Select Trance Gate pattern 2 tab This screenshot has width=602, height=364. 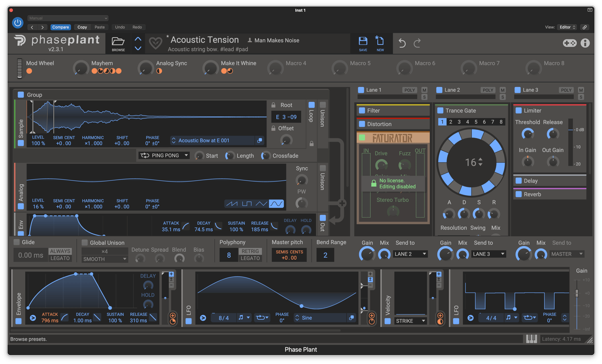click(451, 122)
